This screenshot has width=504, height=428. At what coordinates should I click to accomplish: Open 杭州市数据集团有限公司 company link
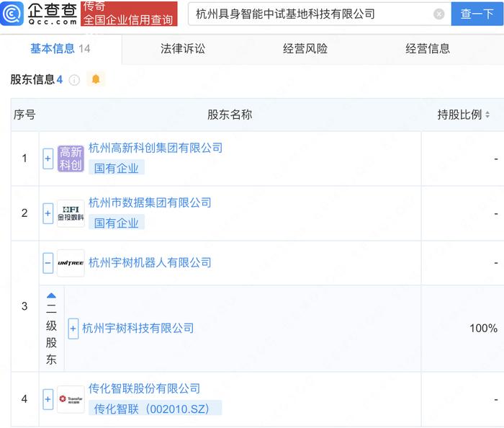pyautogui.click(x=150, y=202)
